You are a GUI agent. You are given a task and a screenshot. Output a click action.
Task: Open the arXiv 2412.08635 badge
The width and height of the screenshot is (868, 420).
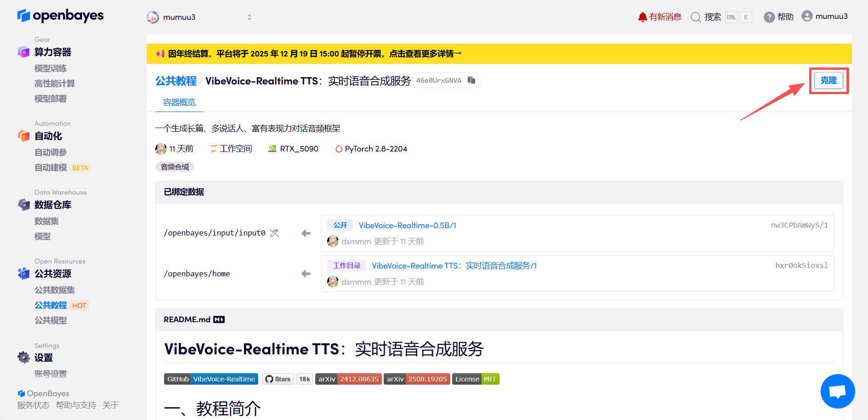tap(348, 379)
